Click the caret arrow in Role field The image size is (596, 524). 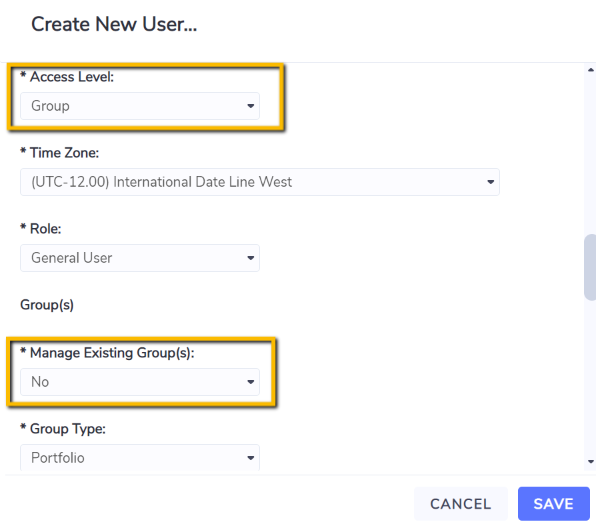point(250,258)
